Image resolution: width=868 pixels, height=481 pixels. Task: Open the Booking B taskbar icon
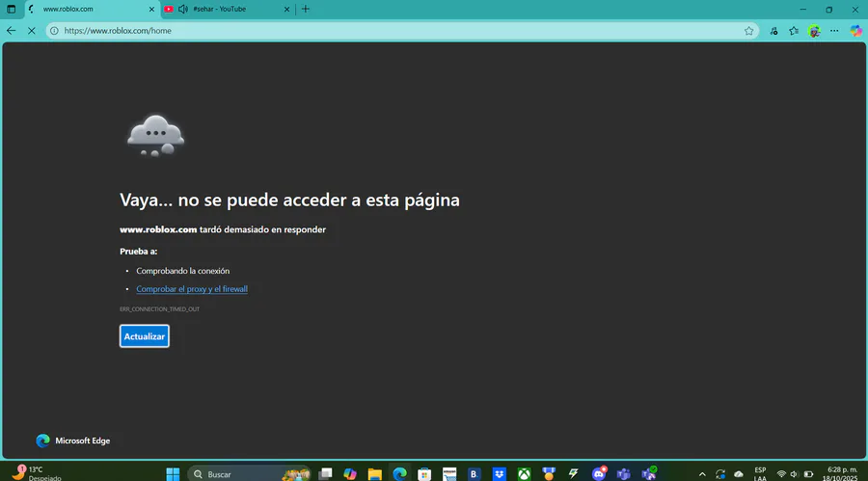[474, 474]
